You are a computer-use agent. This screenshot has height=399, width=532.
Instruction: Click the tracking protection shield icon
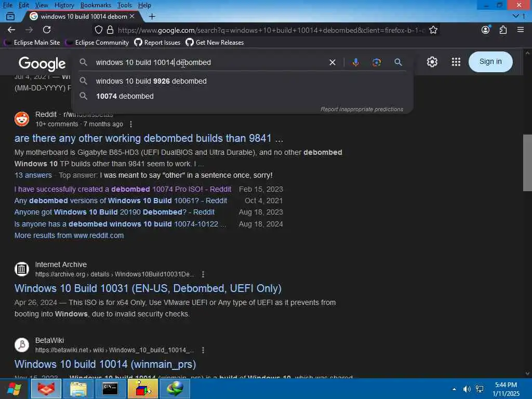pos(98,30)
